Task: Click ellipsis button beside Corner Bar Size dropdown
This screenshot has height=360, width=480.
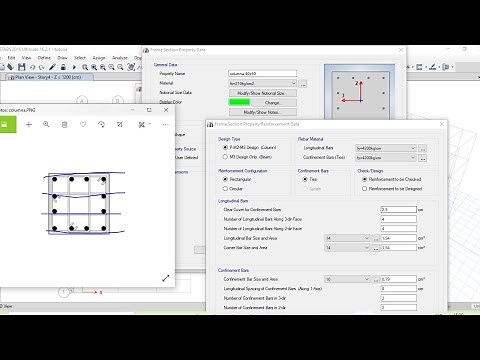Action: click(376, 248)
